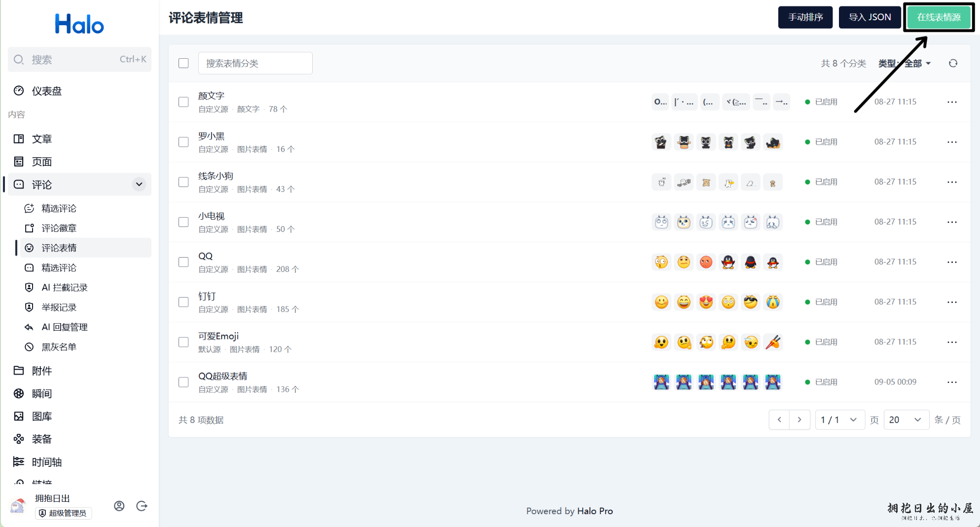Check the QQ row checkbox

pos(183,262)
